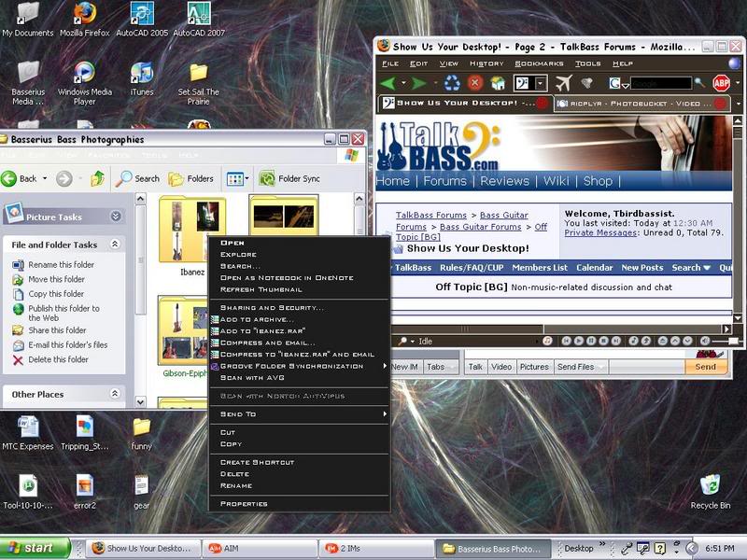
Task: Choose Open in the context menu
Action: [x=299, y=243]
